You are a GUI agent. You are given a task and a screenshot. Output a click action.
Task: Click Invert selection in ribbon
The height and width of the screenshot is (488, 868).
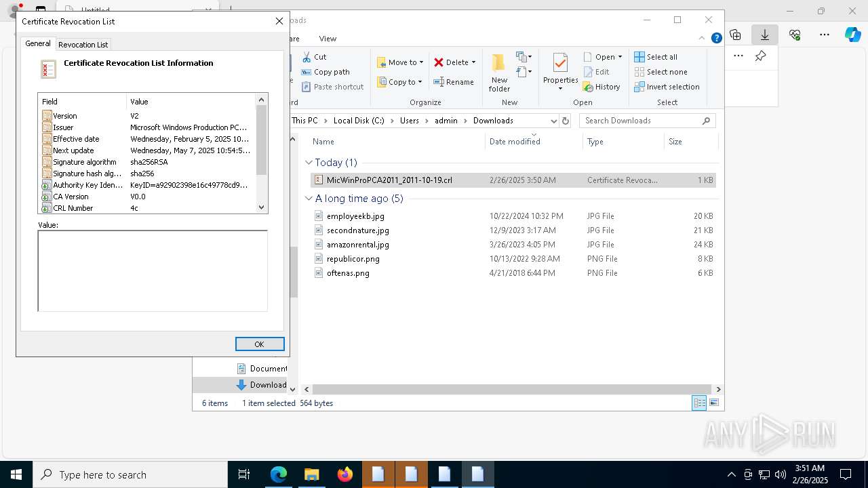667,87
